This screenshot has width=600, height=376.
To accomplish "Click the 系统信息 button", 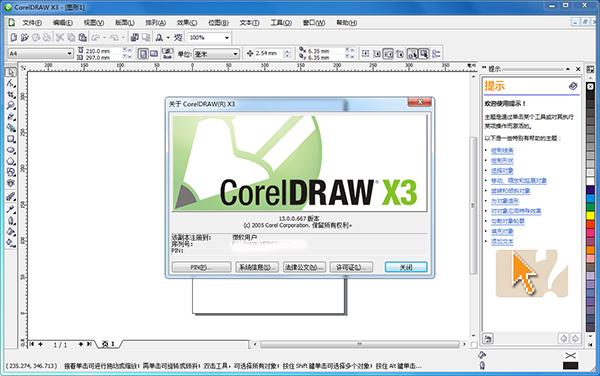I will click(256, 267).
